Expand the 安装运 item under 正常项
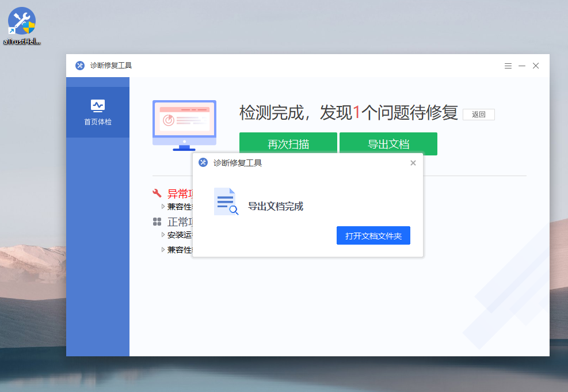The width and height of the screenshot is (568, 392). coord(163,235)
